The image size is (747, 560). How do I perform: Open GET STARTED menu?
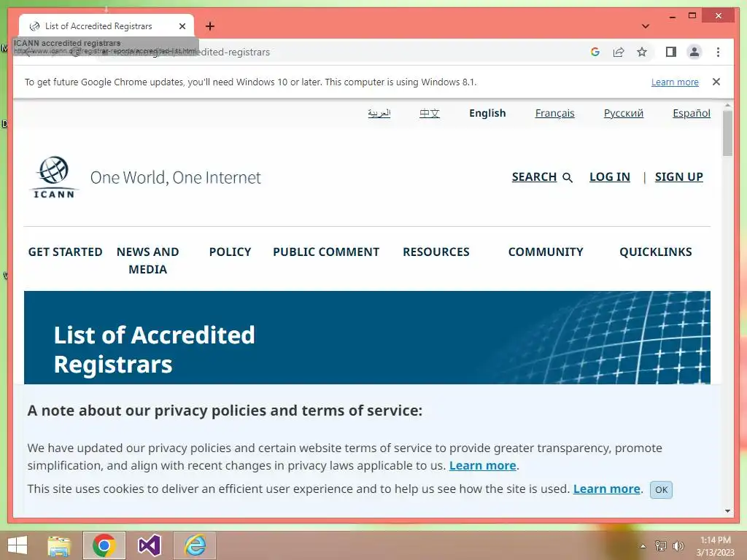(65, 252)
